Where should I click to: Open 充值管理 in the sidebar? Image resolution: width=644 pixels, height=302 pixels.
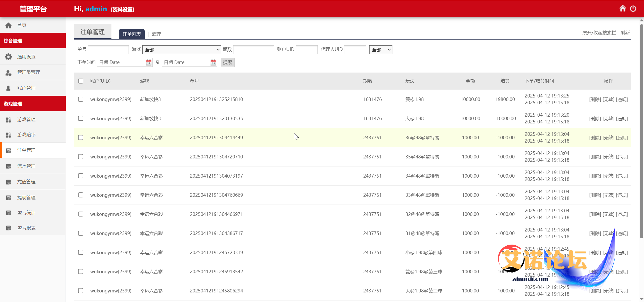[33, 182]
